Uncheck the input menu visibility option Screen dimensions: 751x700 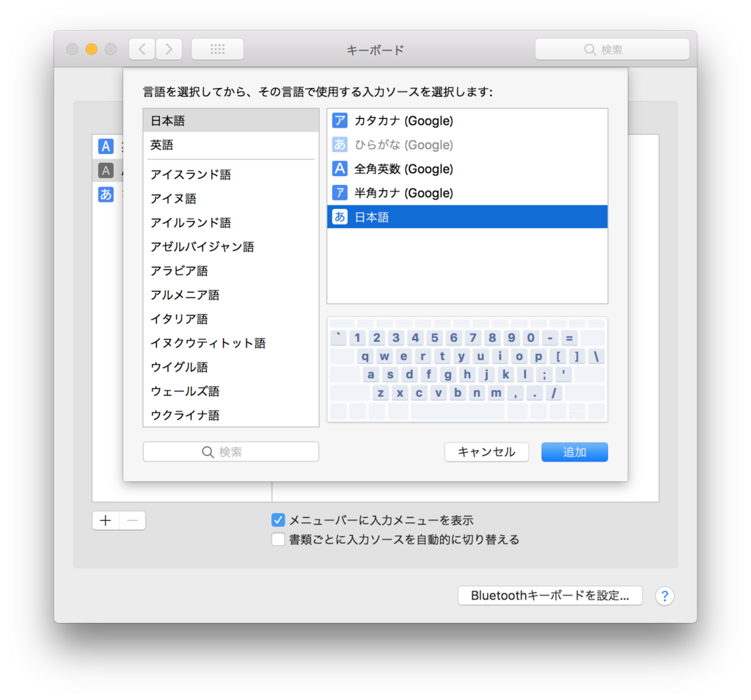(x=278, y=519)
